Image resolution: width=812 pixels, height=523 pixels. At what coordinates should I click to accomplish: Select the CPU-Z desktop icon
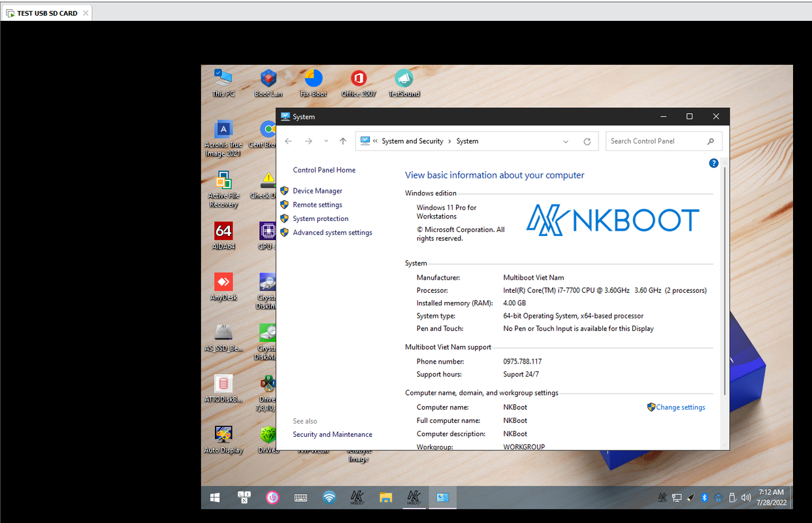click(267, 235)
